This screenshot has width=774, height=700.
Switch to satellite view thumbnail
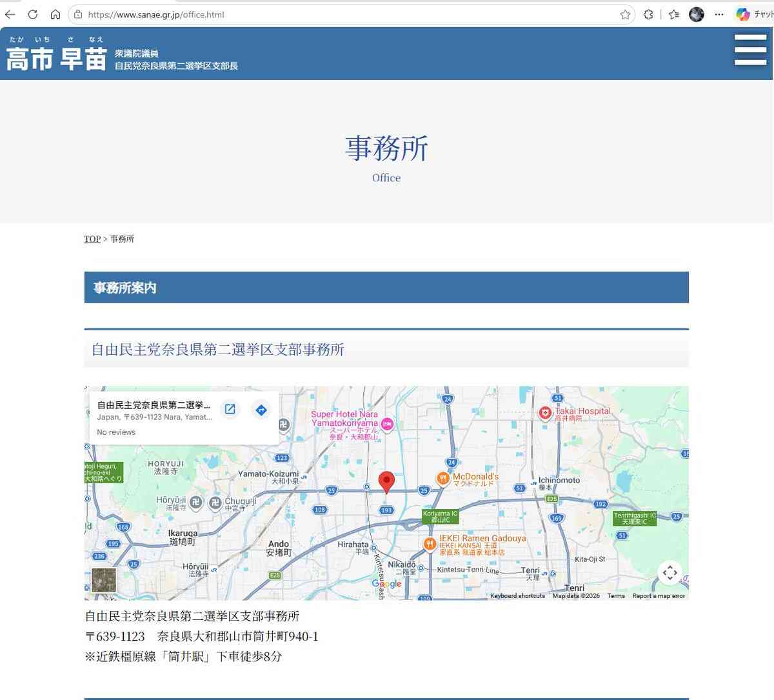(x=104, y=580)
